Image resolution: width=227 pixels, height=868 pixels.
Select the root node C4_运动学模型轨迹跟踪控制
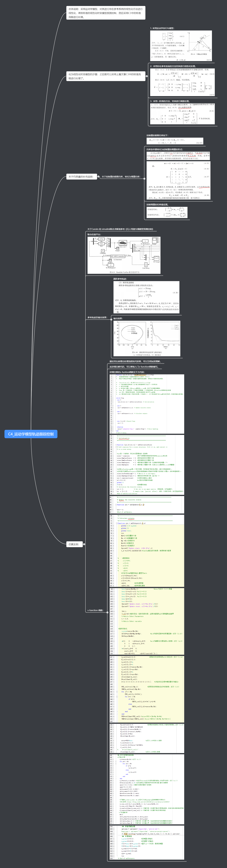click(x=31, y=434)
